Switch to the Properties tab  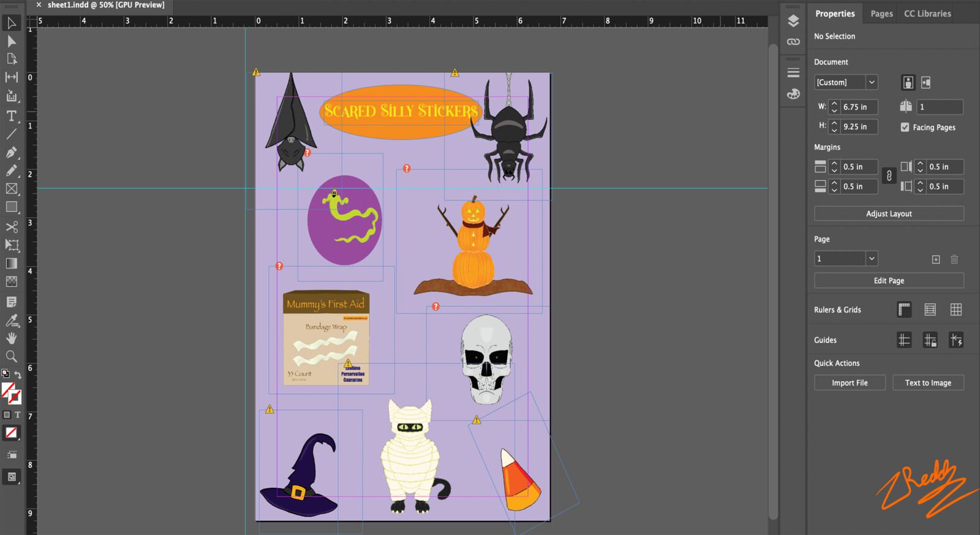tap(835, 13)
